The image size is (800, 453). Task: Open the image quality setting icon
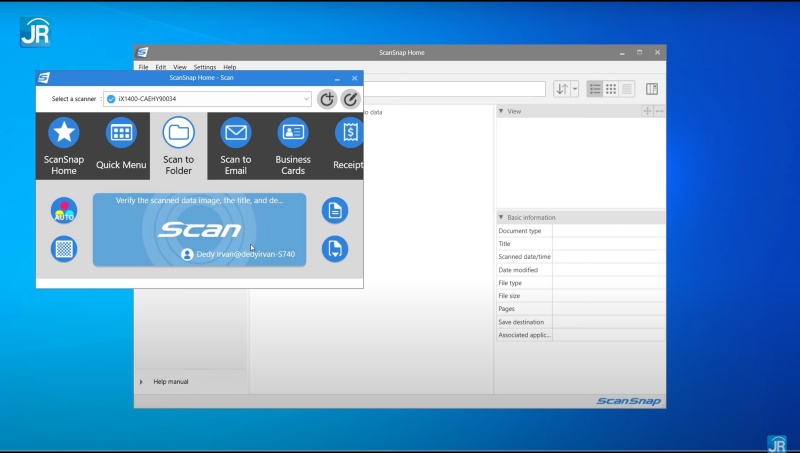pyautogui.click(x=64, y=249)
